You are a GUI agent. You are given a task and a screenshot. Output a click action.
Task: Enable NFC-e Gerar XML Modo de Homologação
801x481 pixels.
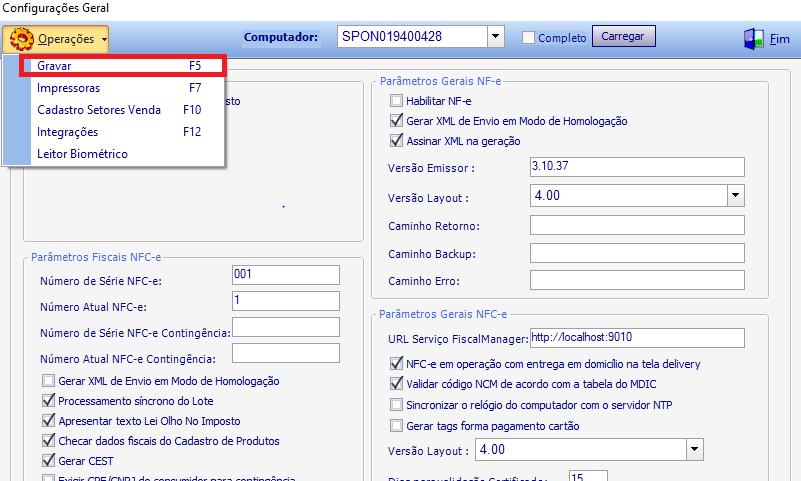click(x=49, y=380)
